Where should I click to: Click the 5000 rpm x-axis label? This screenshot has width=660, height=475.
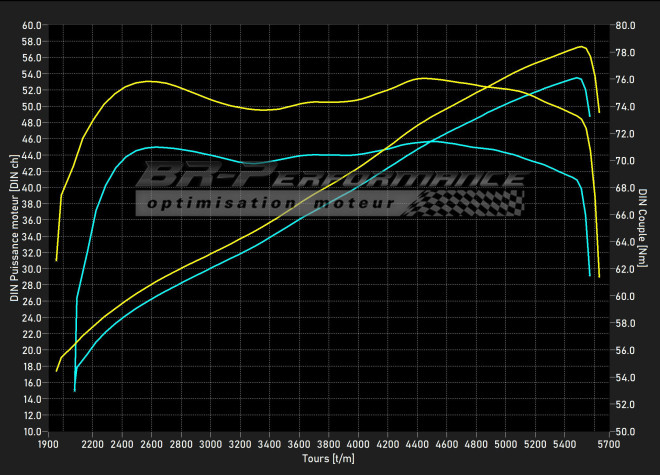click(506, 444)
